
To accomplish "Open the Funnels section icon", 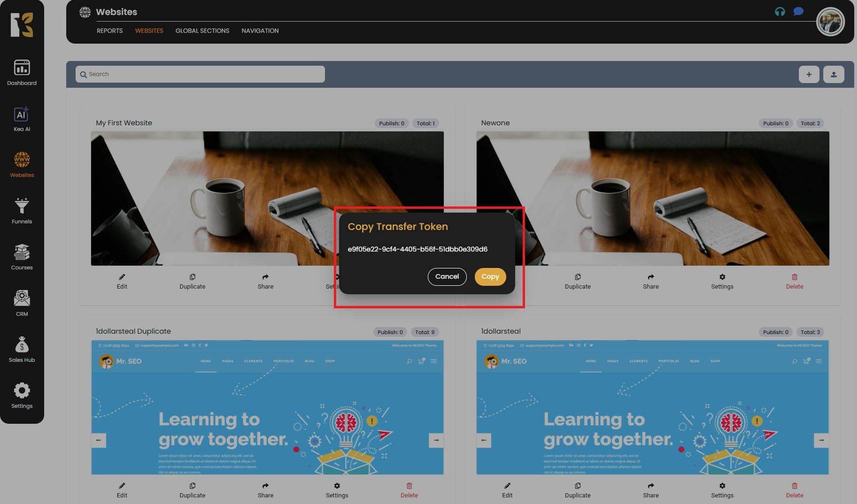I will pyautogui.click(x=22, y=211).
